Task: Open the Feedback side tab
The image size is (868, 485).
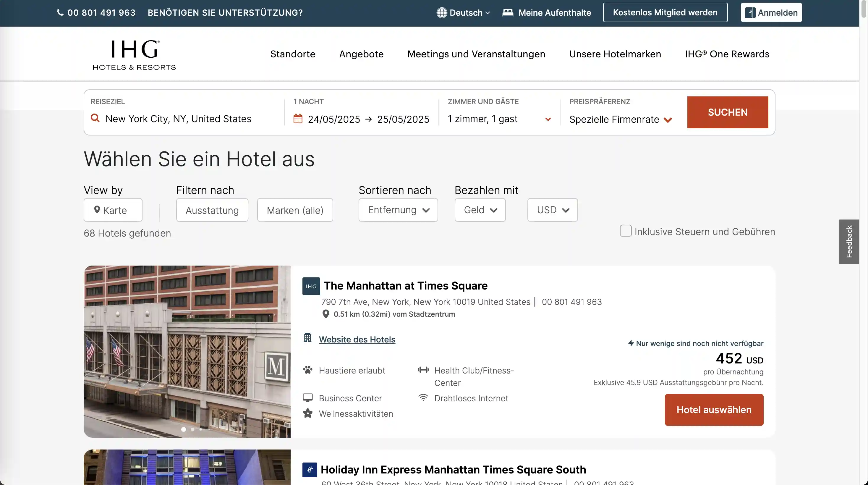Action: tap(849, 241)
